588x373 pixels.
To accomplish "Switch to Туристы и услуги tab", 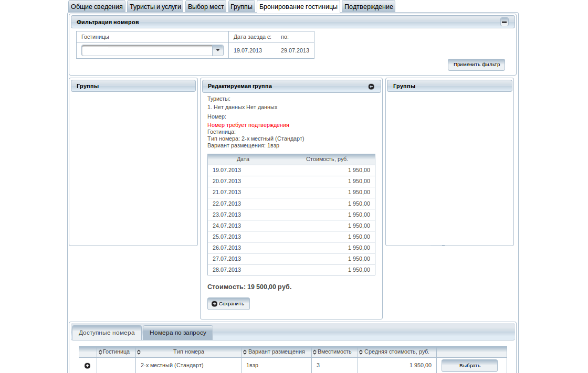I will [x=155, y=6].
